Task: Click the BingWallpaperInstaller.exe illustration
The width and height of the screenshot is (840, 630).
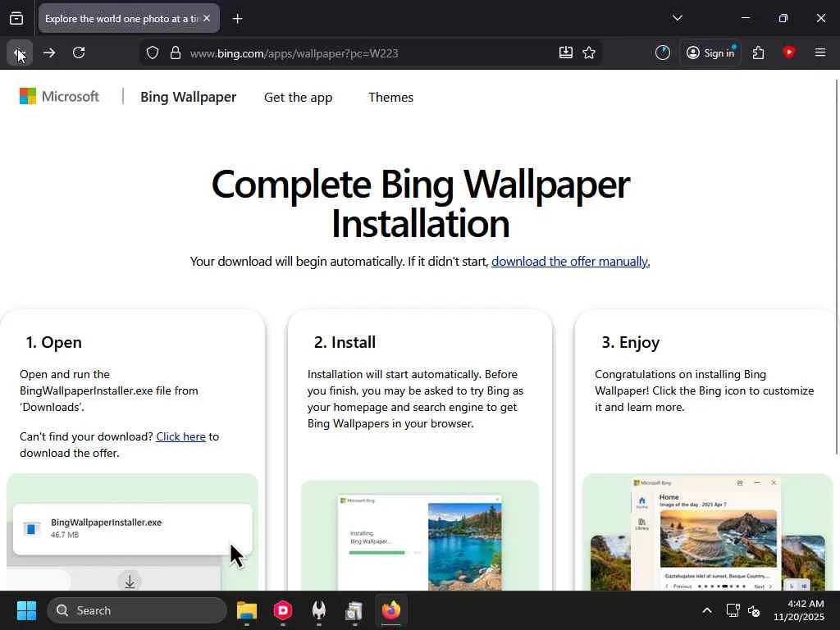Action: coord(132,532)
